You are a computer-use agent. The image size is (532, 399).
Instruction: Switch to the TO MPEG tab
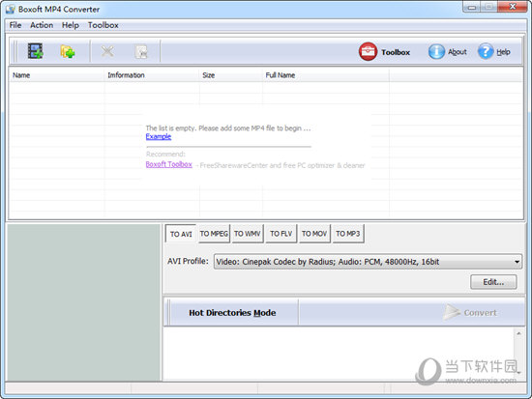click(x=214, y=234)
